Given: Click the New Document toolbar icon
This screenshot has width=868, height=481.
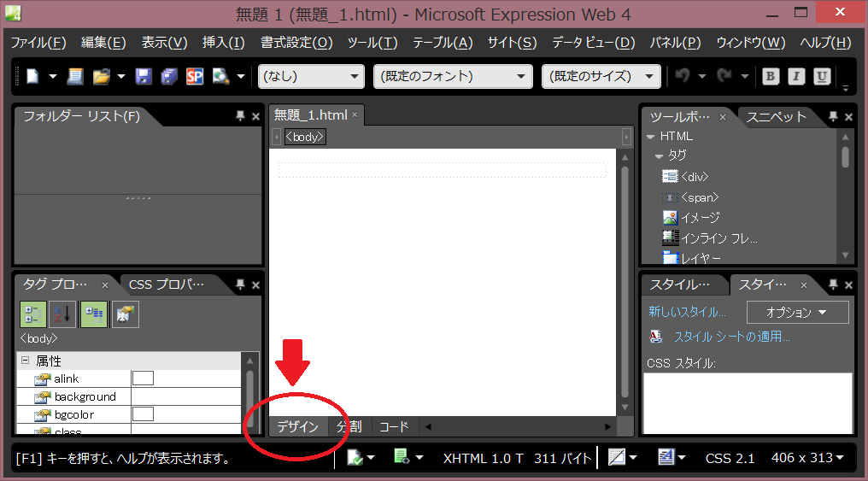Looking at the screenshot, I should click(x=32, y=76).
